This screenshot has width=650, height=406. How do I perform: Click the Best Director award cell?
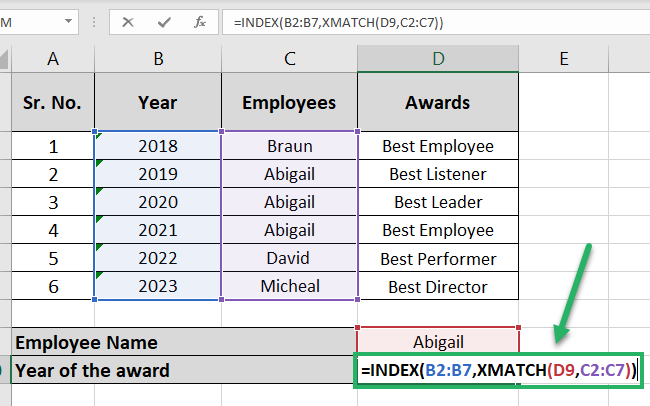point(438,287)
